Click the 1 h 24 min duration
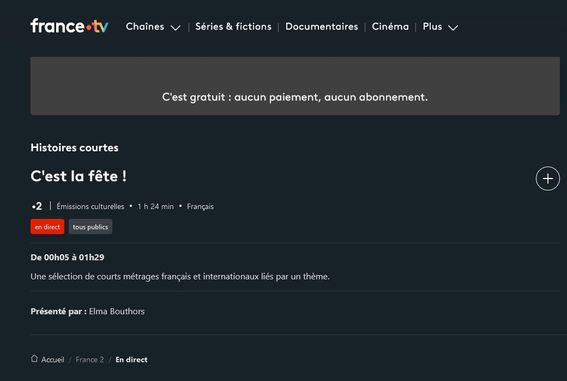This screenshot has height=381, width=567. point(155,206)
